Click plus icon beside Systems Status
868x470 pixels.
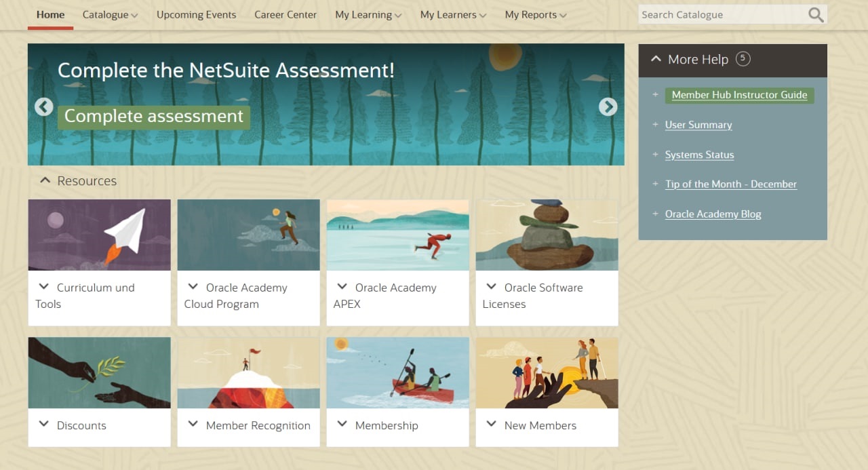coord(655,155)
